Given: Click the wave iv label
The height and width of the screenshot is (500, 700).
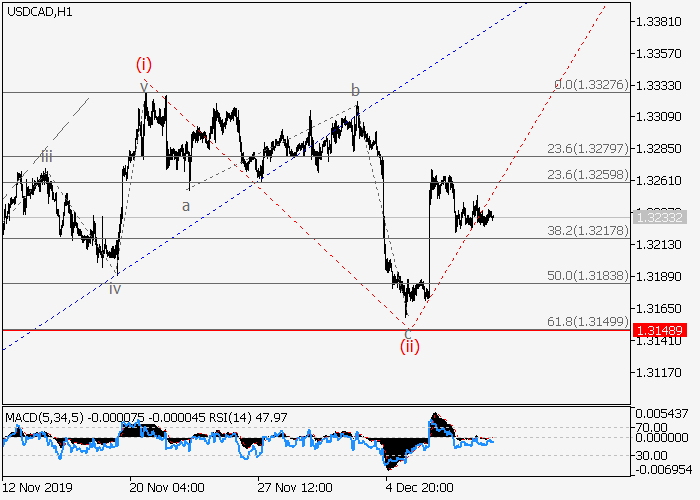Looking at the screenshot, I should 115,288.
